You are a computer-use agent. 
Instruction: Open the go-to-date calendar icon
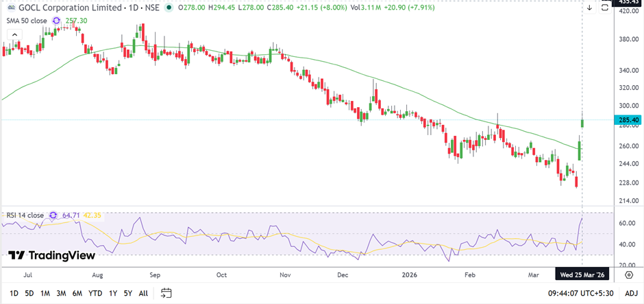coord(166,293)
